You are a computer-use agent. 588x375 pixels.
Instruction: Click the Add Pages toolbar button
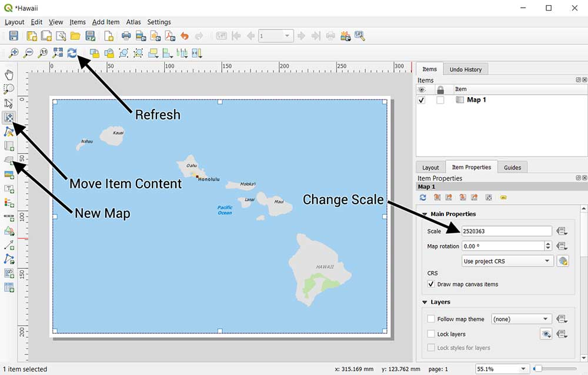108,36
